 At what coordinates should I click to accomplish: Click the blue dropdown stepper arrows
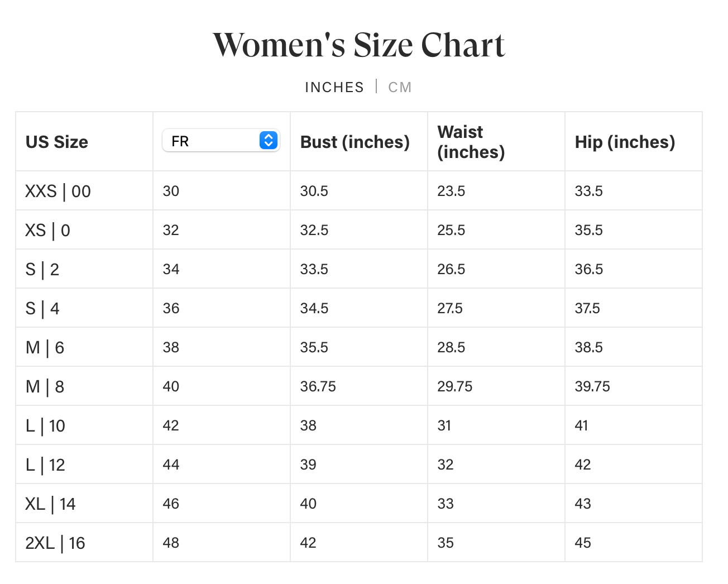click(x=269, y=141)
